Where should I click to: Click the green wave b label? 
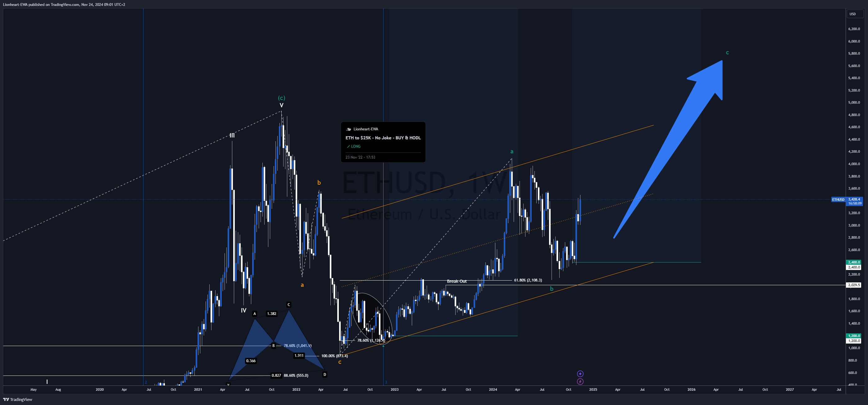click(552, 289)
